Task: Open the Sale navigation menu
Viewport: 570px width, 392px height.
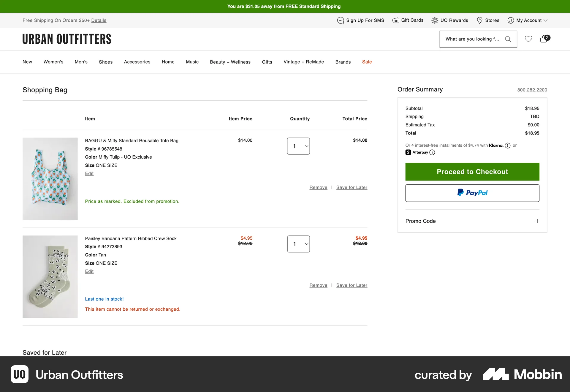Action: click(x=367, y=62)
